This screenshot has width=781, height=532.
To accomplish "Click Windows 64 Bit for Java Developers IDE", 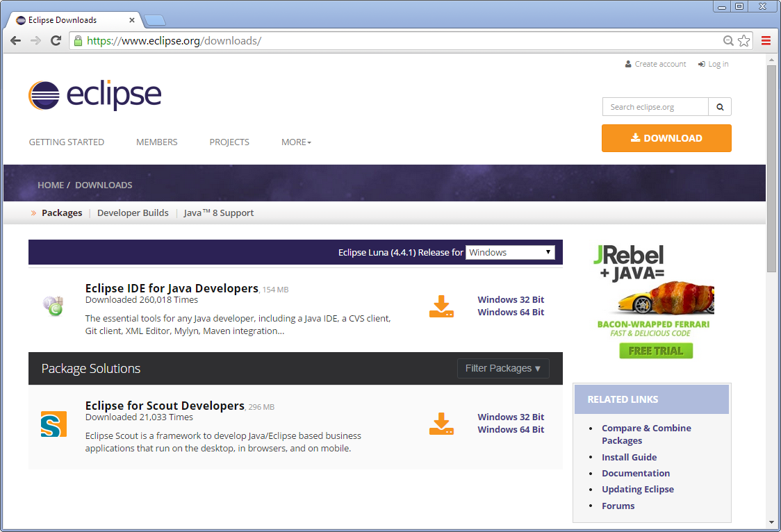I will click(511, 312).
